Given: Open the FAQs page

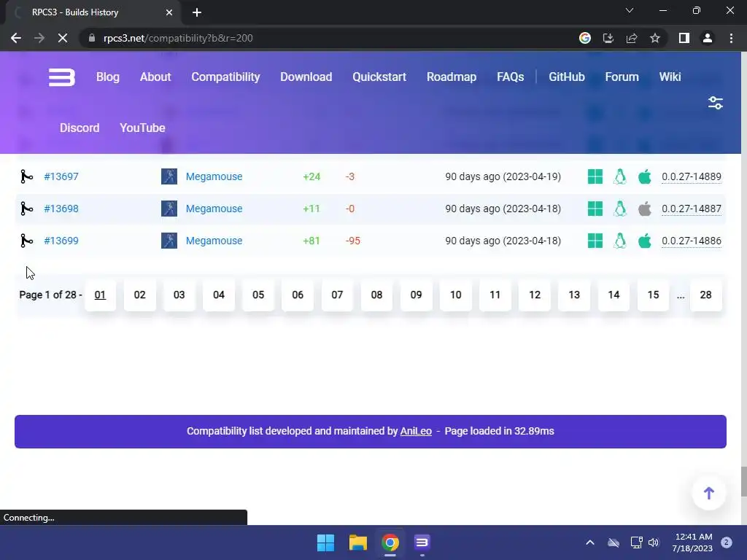Looking at the screenshot, I should pos(510,77).
